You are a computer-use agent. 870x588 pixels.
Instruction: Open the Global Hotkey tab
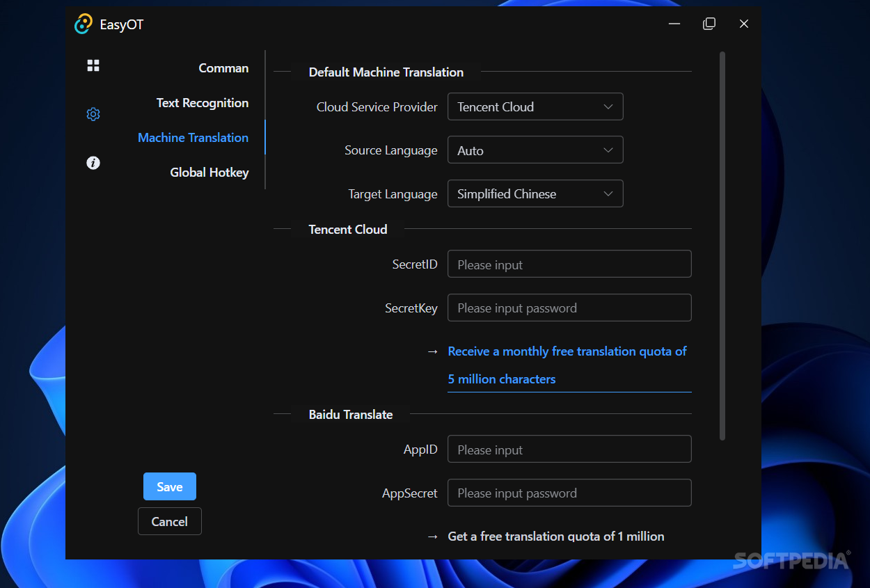[x=209, y=173]
